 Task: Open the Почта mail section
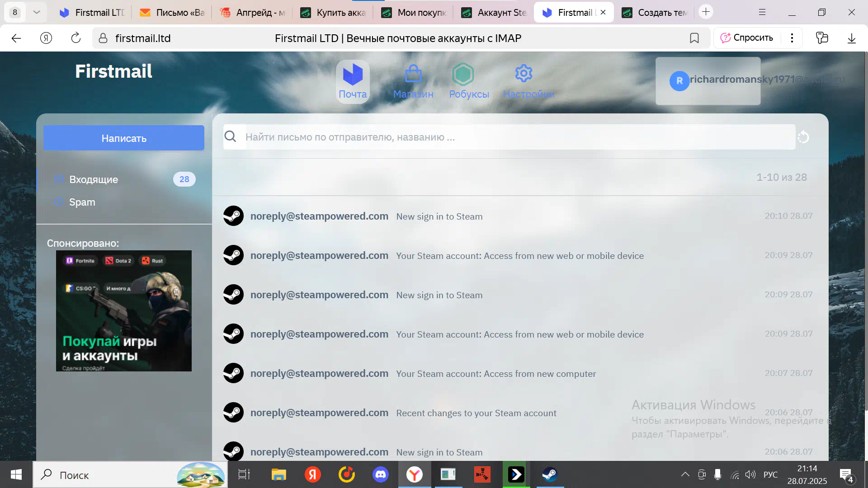[353, 81]
